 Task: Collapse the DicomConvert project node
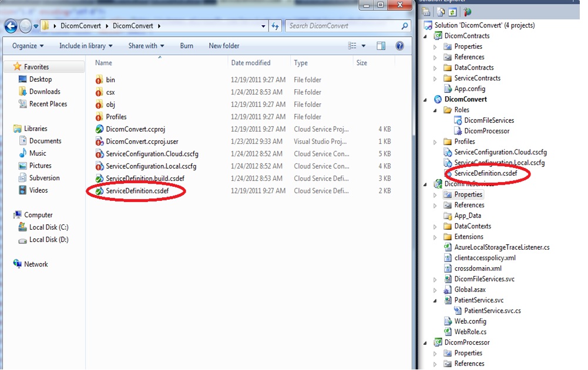[425, 100]
